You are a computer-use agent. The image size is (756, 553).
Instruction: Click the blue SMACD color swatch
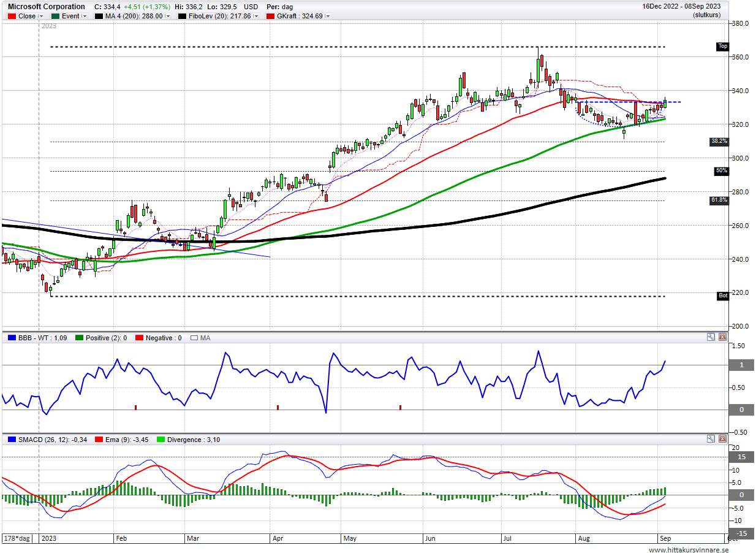point(11,440)
